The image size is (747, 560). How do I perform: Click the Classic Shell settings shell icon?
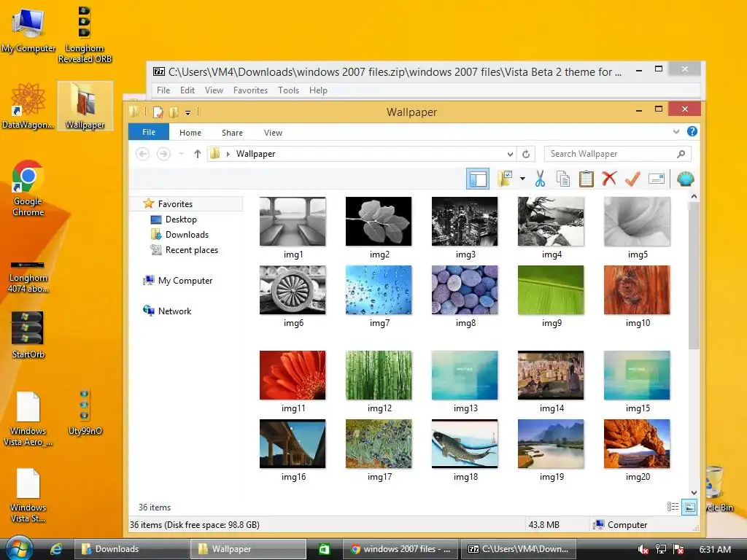pyautogui.click(x=686, y=179)
